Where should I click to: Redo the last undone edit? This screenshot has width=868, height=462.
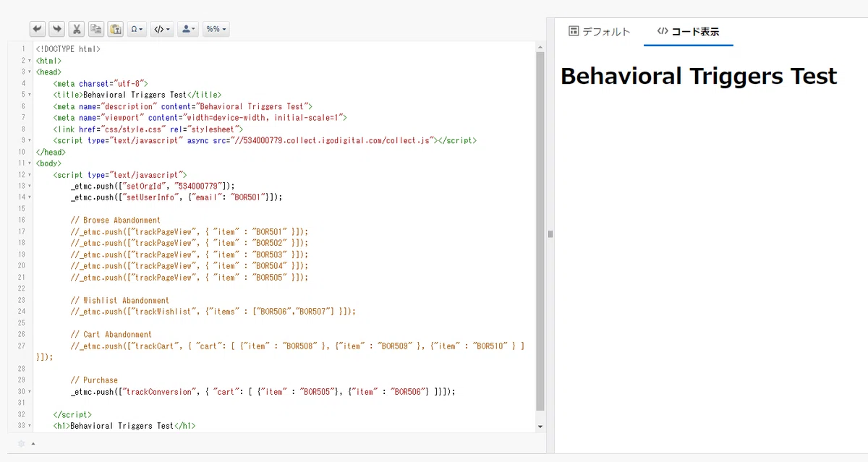coord(57,29)
